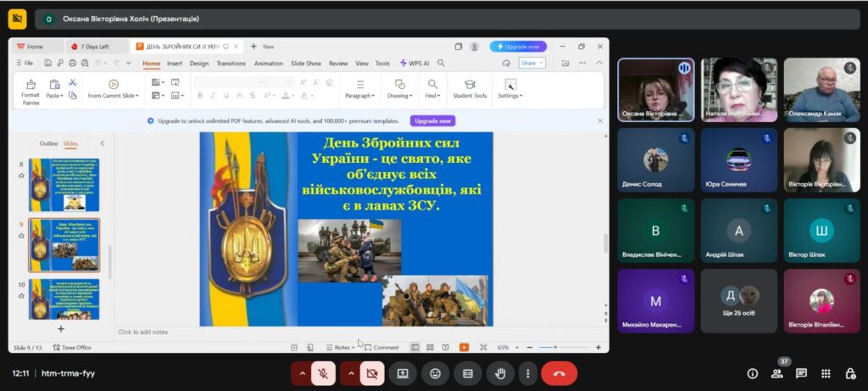Open the Insert ribbon tab
Image resolution: width=868 pixels, height=391 pixels.
coord(175,63)
